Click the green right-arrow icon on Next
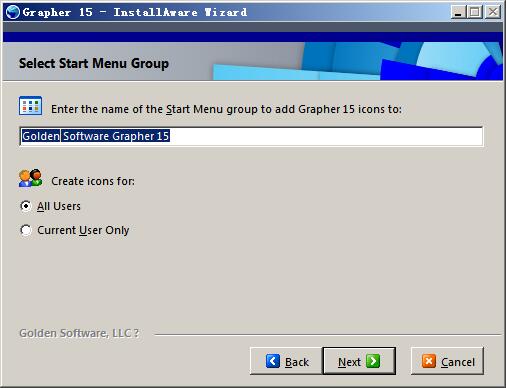The image size is (506, 388). [373, 361]
